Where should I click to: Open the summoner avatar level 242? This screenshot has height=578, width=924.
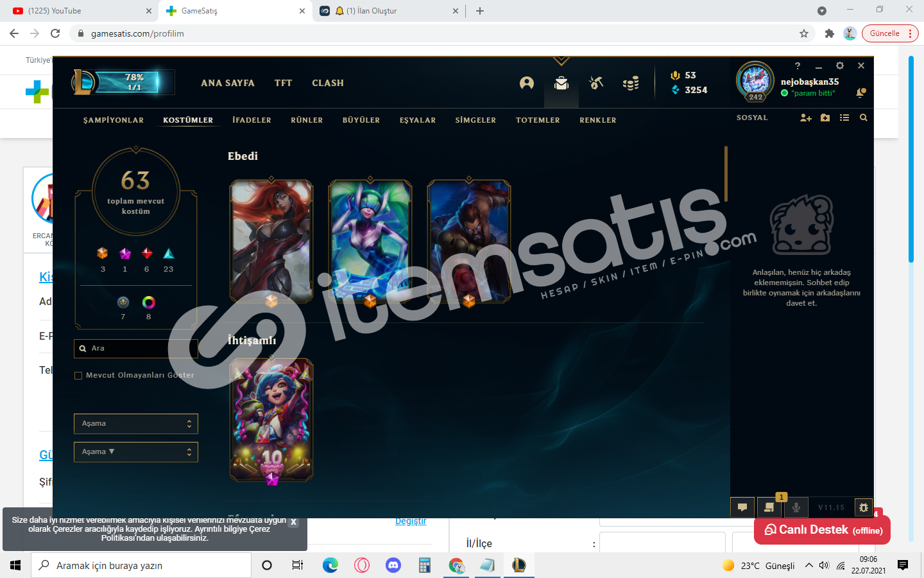pos(755,82)
